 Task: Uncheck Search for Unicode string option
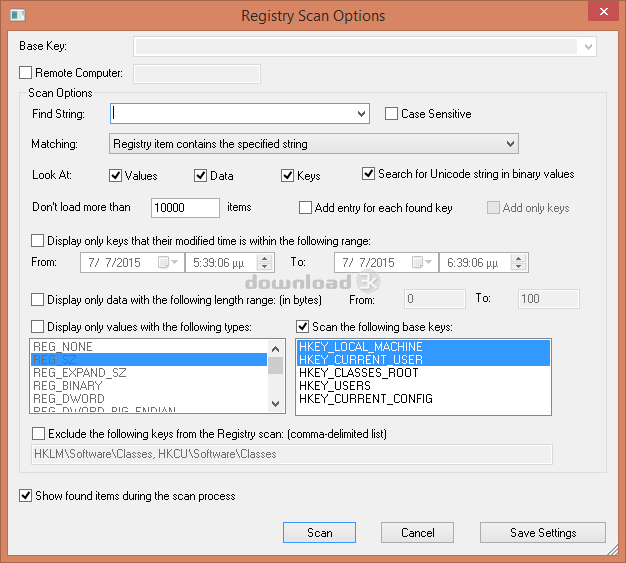[369, 174]
